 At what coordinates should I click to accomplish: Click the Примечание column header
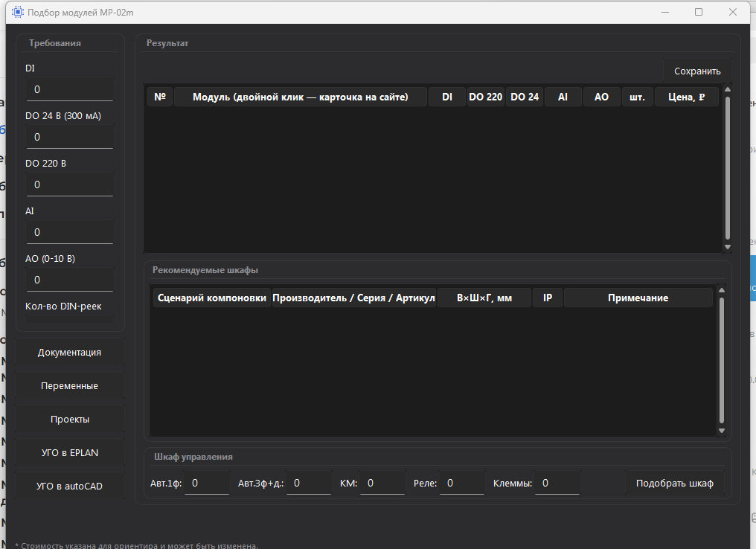(638, 298)
